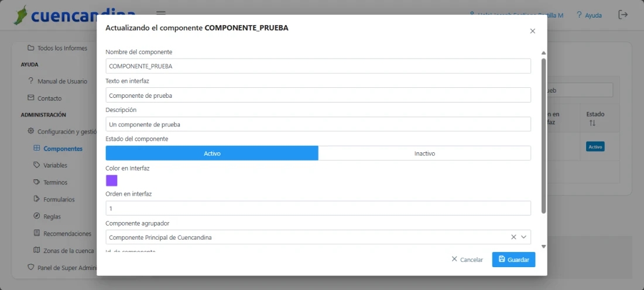This screenshot has width=644, height=290.
Task: Sort table by Estado column
Action: coord(592,123)
